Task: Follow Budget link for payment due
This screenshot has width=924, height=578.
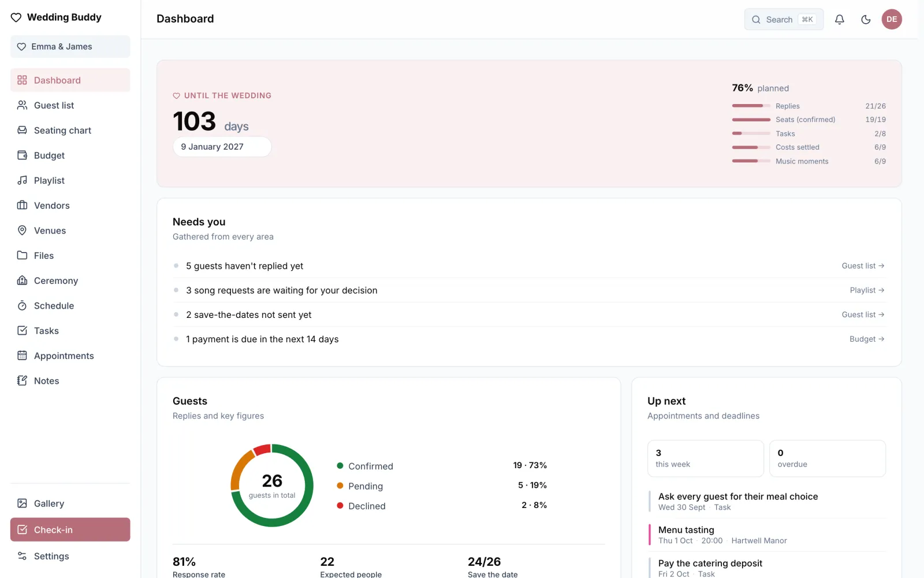Action: tap(867, 339)
